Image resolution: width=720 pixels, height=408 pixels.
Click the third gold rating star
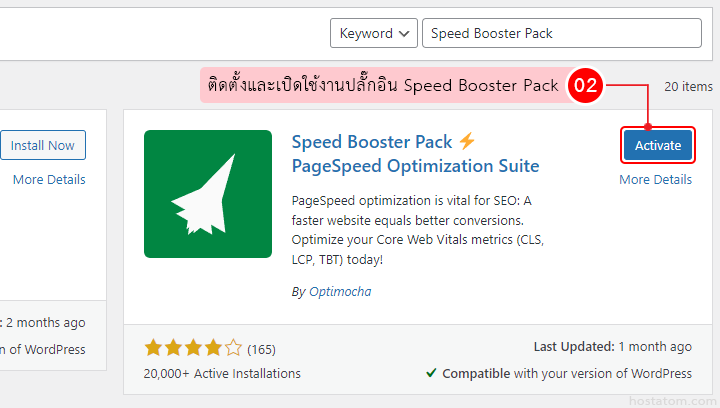pyautogui.click(x=194, y=349)
